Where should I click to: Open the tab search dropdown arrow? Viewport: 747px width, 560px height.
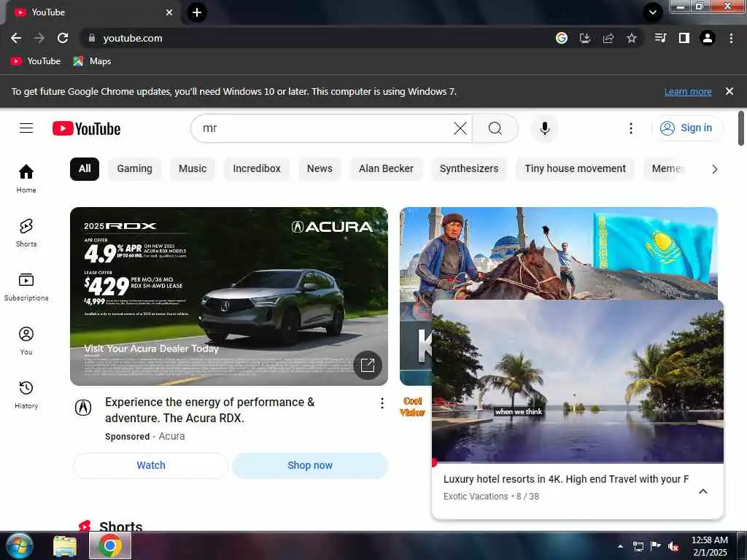(x=653, y=12)
